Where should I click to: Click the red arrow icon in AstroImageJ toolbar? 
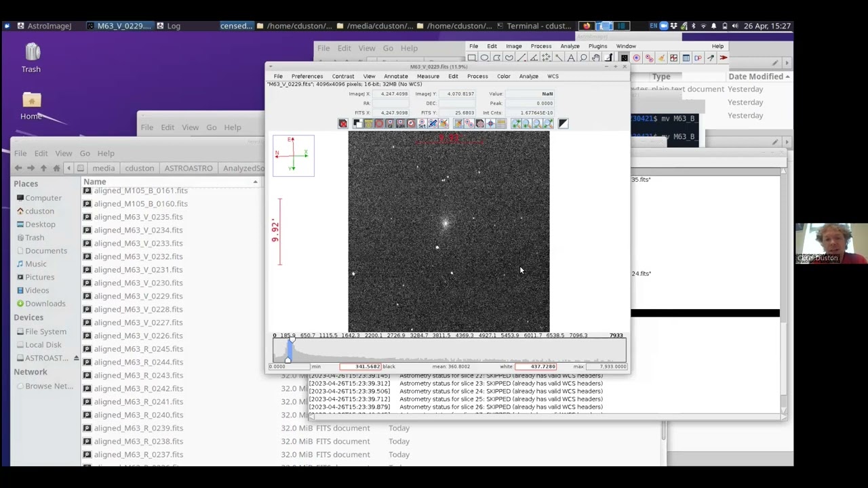point(724,58)
